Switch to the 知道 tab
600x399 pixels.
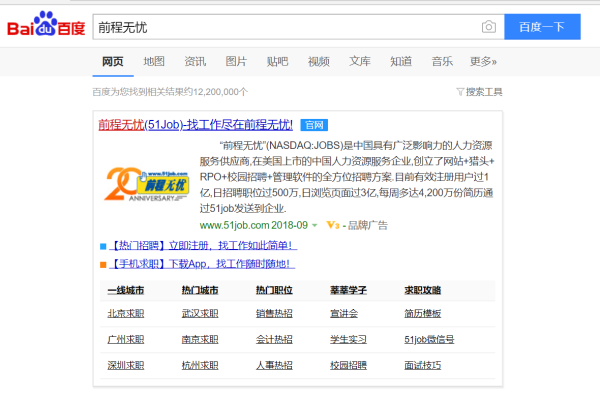pyautogui.click(x=401, y=61)
